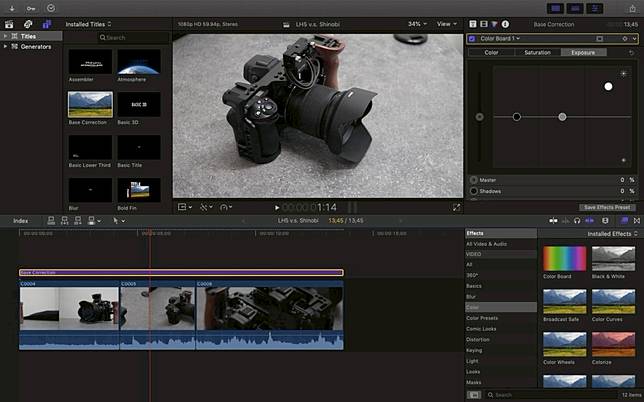Screen dimensions: 644x402
Task: Click the Share export icon
Action: 630,7
